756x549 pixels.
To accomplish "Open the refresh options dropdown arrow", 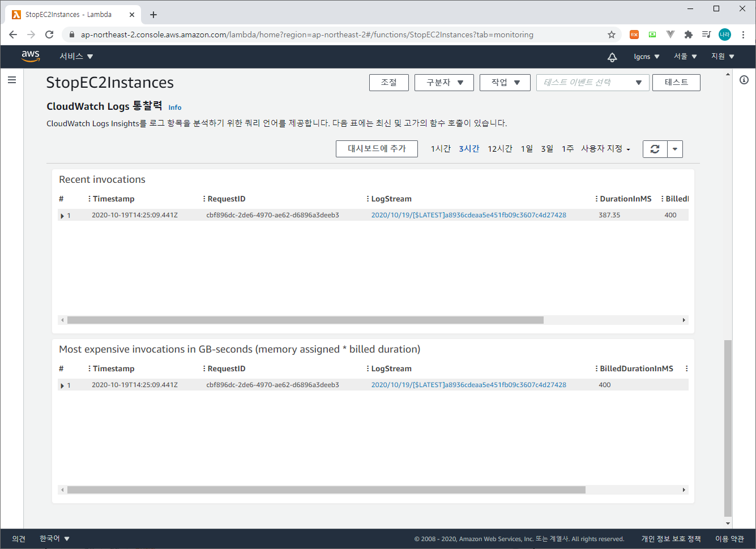I will 675,149.
